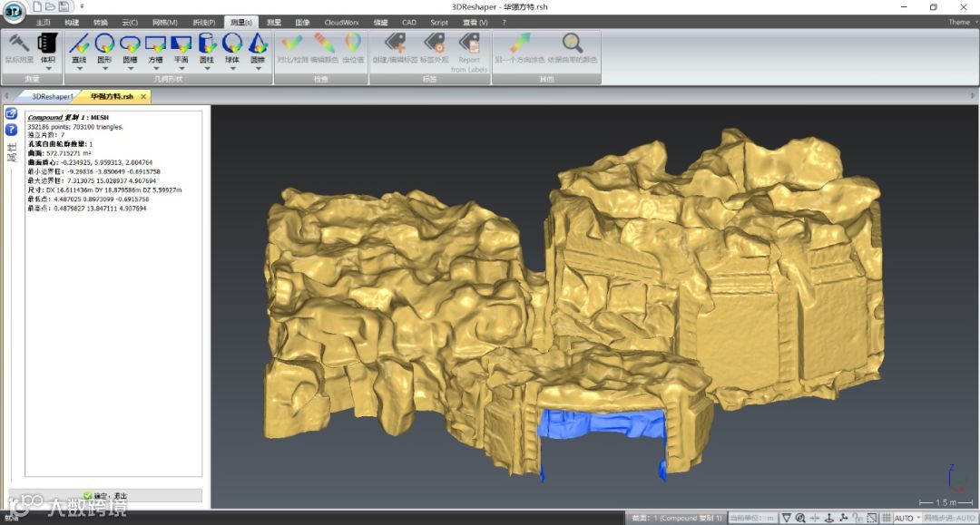
Task: Click the blue question mark help icon
Action: 11,130
